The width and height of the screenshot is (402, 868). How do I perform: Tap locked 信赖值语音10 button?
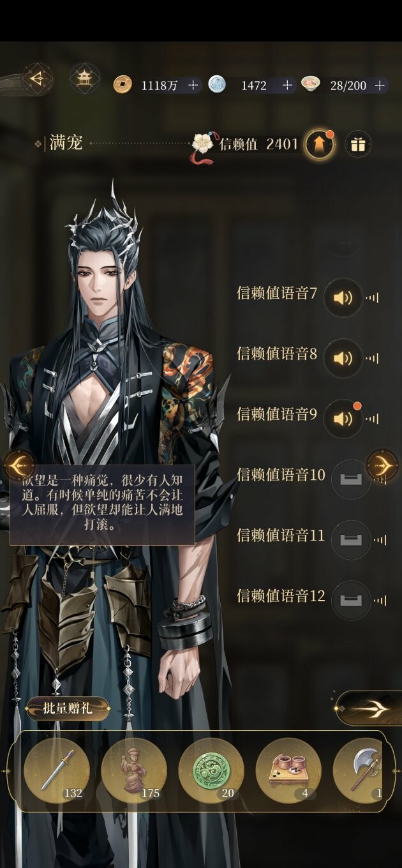[351, 479]
